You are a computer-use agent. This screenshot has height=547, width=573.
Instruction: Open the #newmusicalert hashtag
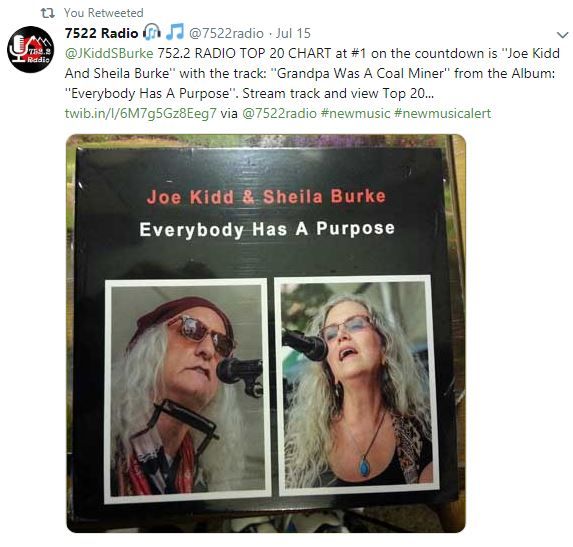[x=443, y=113]
